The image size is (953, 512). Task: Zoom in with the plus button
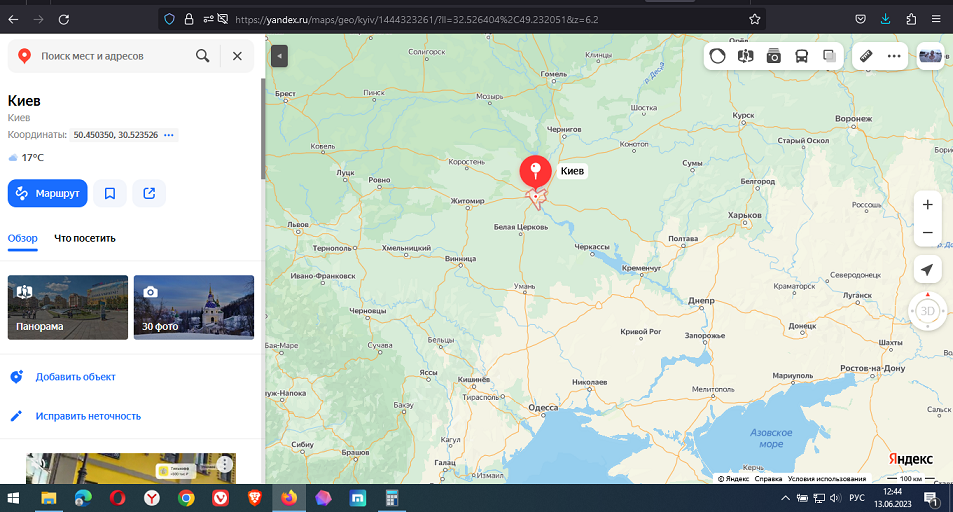click(x=927, y=205)
